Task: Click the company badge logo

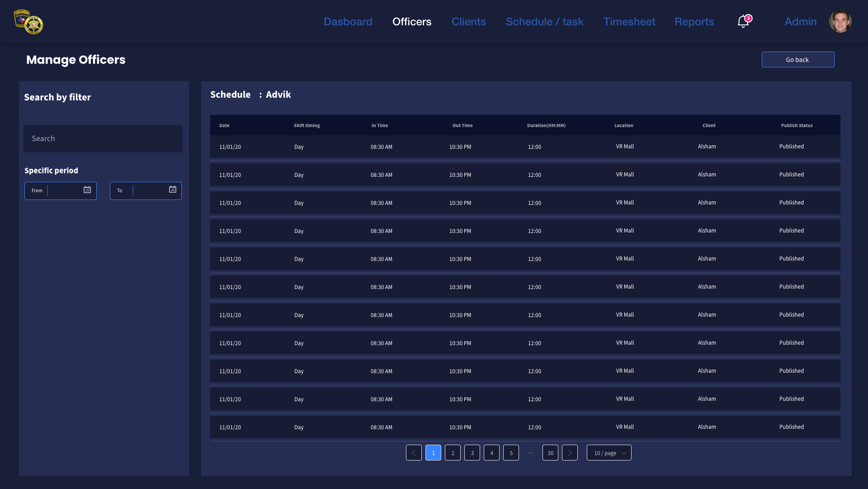Action: pyautogui.click(x=28, y=22)
